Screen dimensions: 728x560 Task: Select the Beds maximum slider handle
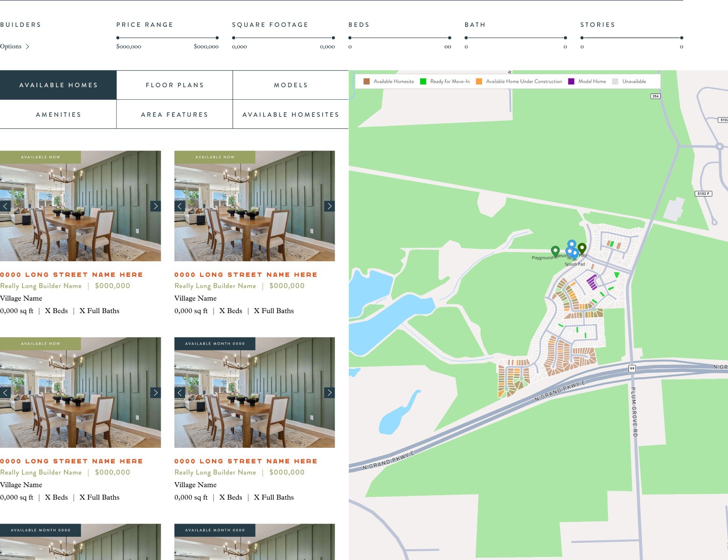pos(449,38)
